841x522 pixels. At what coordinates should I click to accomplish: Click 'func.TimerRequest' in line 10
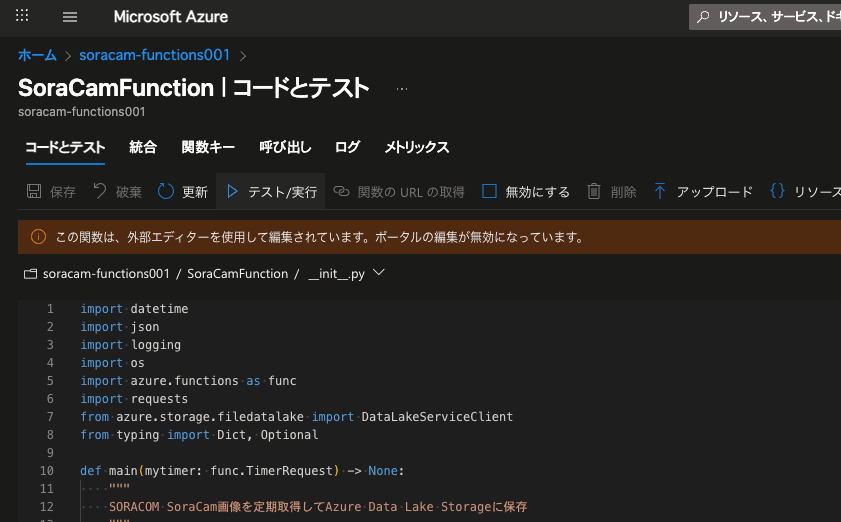click(x=271, y=471)
